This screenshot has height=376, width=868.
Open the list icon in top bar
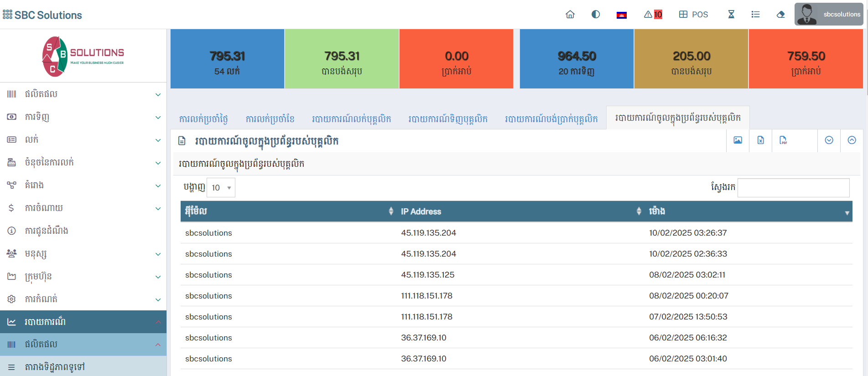pyautogui.click(x=755, y=15)
